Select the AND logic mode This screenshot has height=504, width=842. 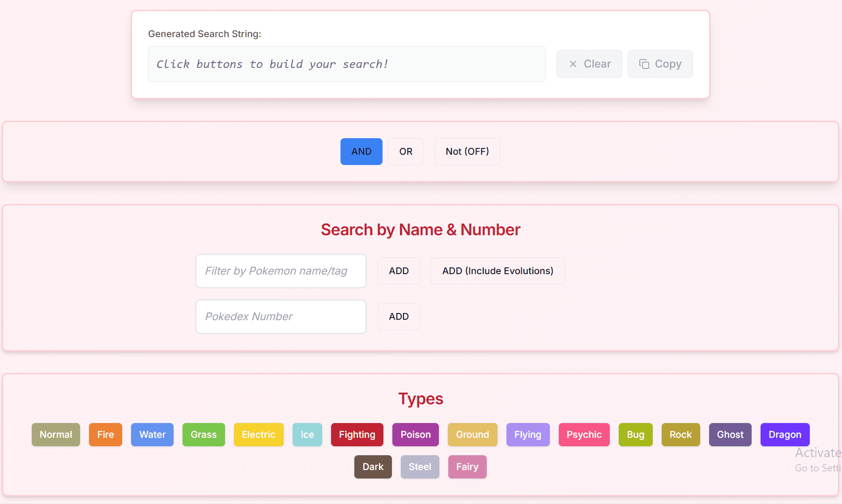[x=361, y=152]
